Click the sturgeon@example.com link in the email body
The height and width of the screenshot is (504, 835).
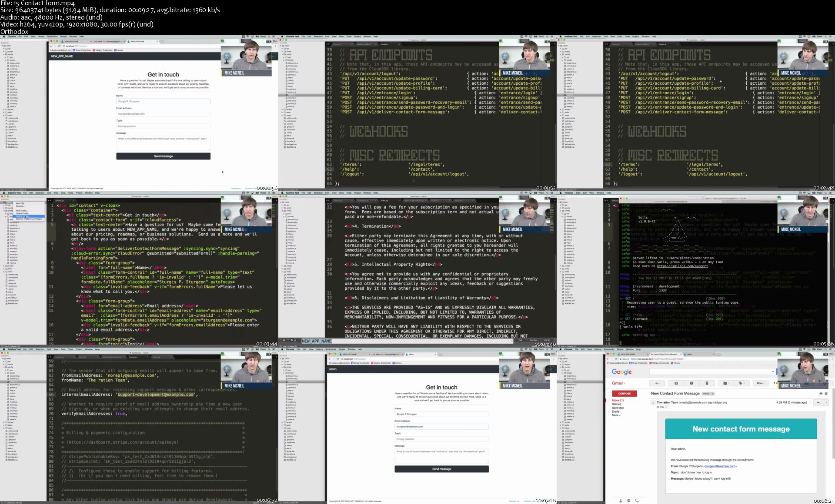click(720, 466)
